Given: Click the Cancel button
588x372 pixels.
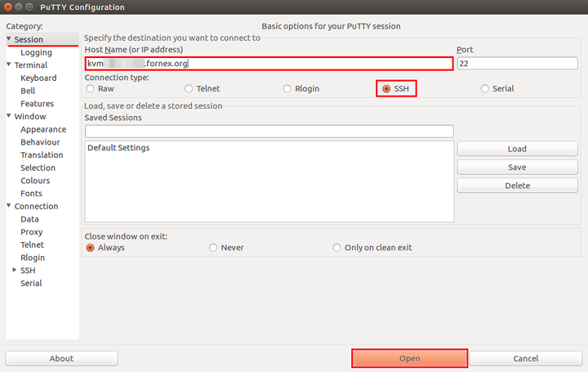Looking at the screenshot, I should tap(526, 358).
